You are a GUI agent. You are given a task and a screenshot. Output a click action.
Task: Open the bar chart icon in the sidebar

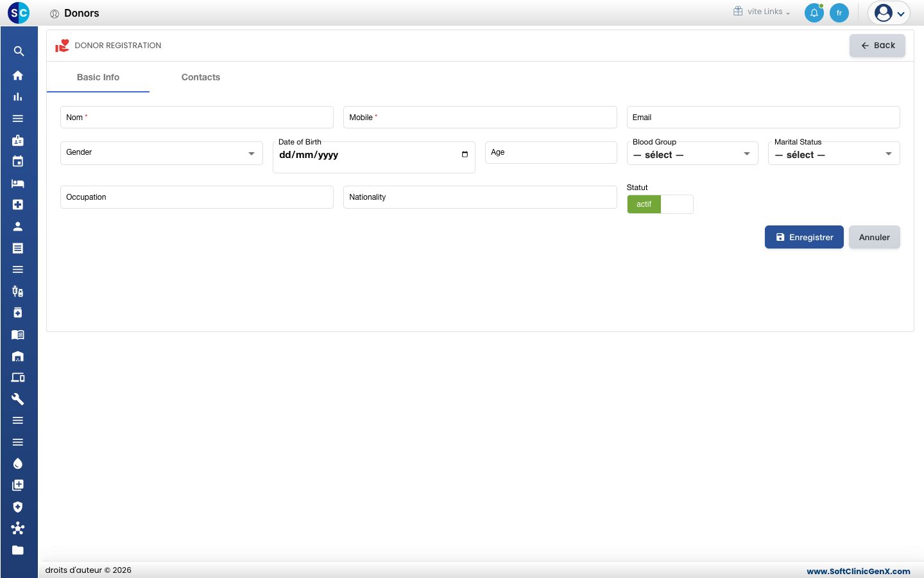tap(18, 97)
